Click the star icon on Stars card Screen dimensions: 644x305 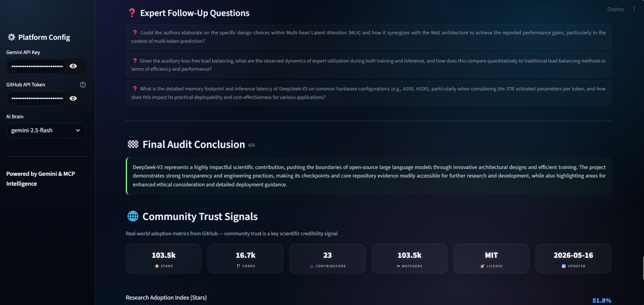tap(157, 266)
